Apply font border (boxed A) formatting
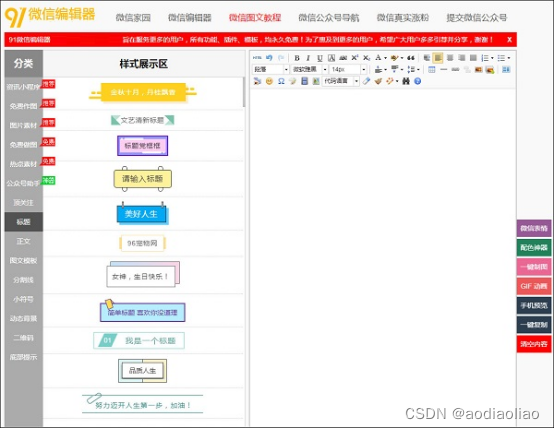554x429 pixels. pyautogui.click(x=331, y=58)
